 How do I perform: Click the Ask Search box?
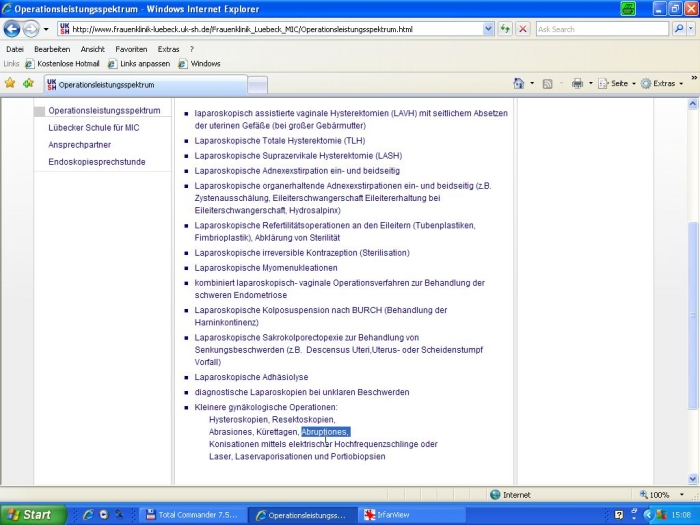point(602,29)
